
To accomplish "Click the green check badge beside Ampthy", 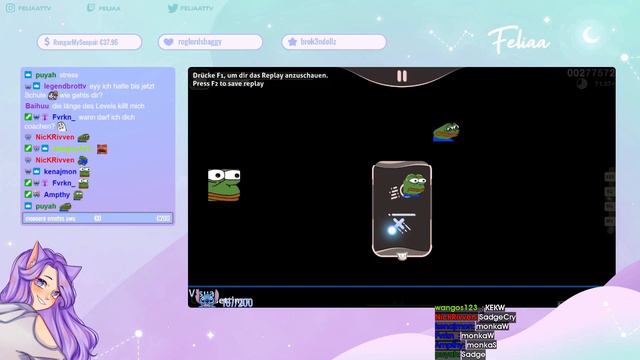I will pos(28,195).
